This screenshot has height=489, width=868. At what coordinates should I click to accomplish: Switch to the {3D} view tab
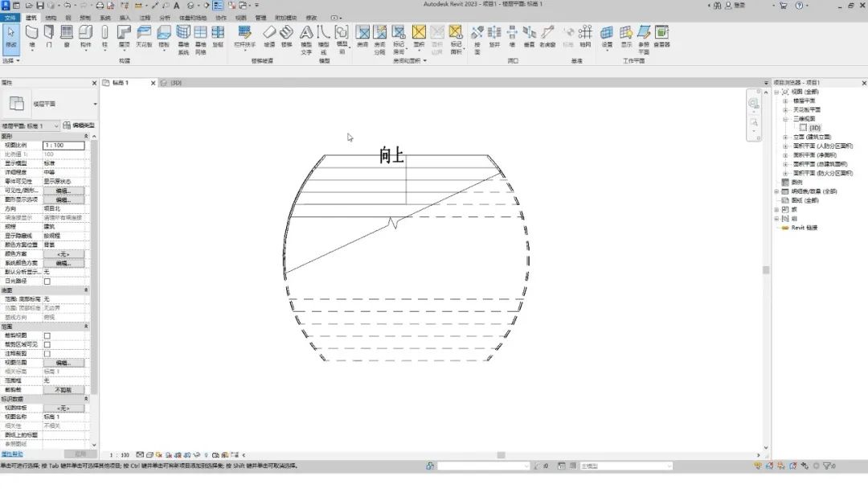(x=172, y=83)
